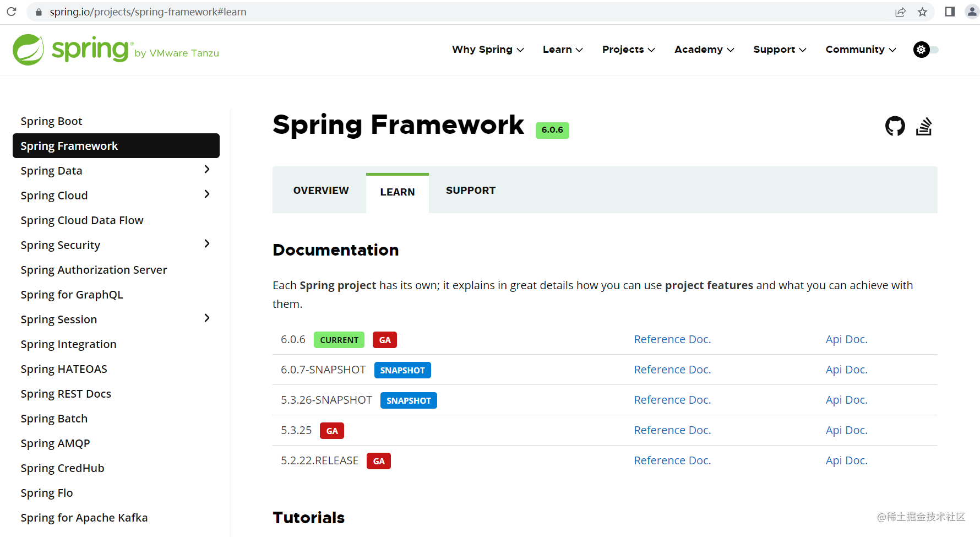The image size is (980, 537).
Task: Open Reference Doc. for 5.3.26-SNAPSHOT
Action: pos(672,400)
